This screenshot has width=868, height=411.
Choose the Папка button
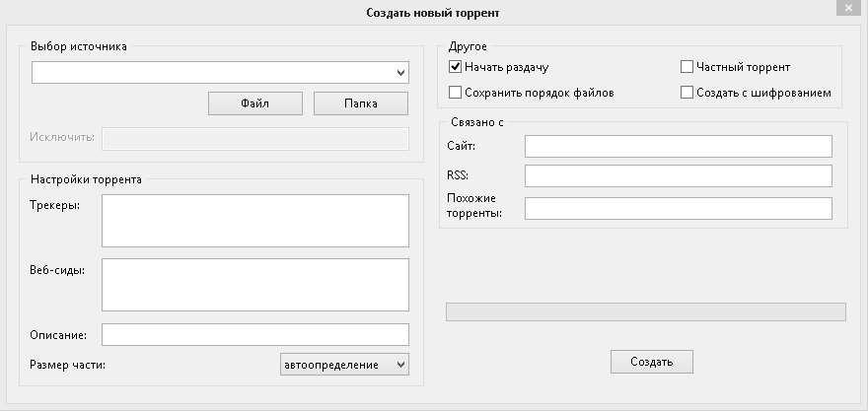[x=361, y=103]
